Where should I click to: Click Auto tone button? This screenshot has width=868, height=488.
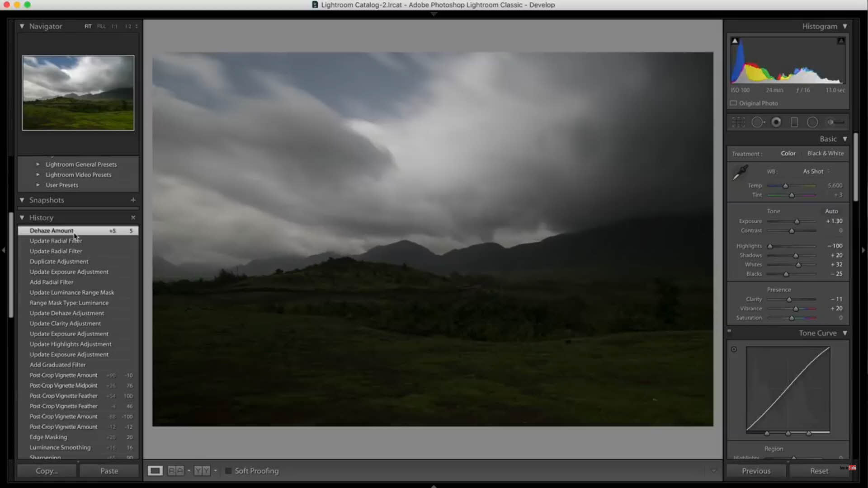point(831,211)
